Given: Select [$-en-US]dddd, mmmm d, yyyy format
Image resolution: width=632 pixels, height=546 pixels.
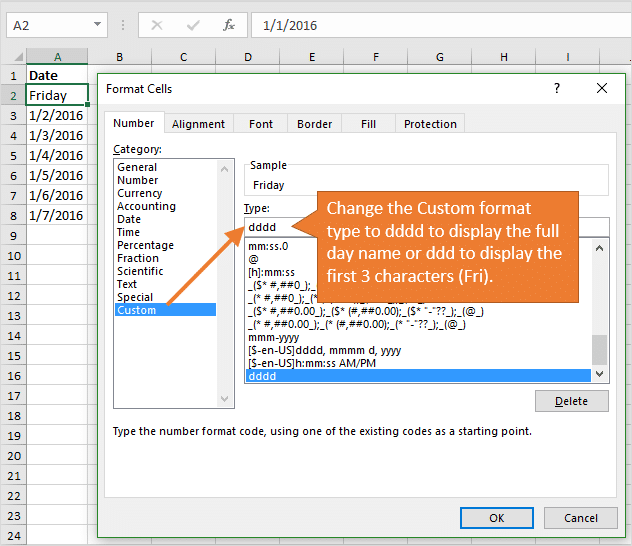Looking at the screenshot, I should (x=324, y=350).
